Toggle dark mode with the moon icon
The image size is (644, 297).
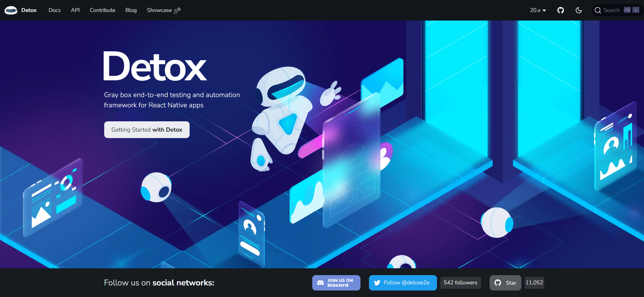click(x=579, y=10)
